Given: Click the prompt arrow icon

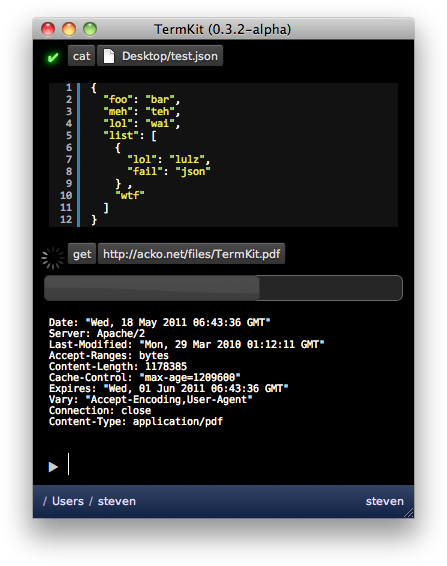Looking at the screenshot, I should (53, 466).
